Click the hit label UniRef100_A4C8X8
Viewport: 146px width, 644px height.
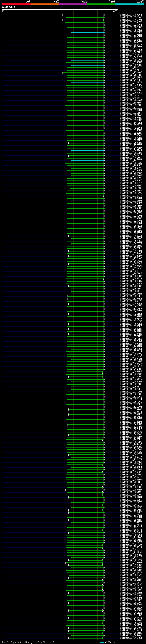coord(131,161)
